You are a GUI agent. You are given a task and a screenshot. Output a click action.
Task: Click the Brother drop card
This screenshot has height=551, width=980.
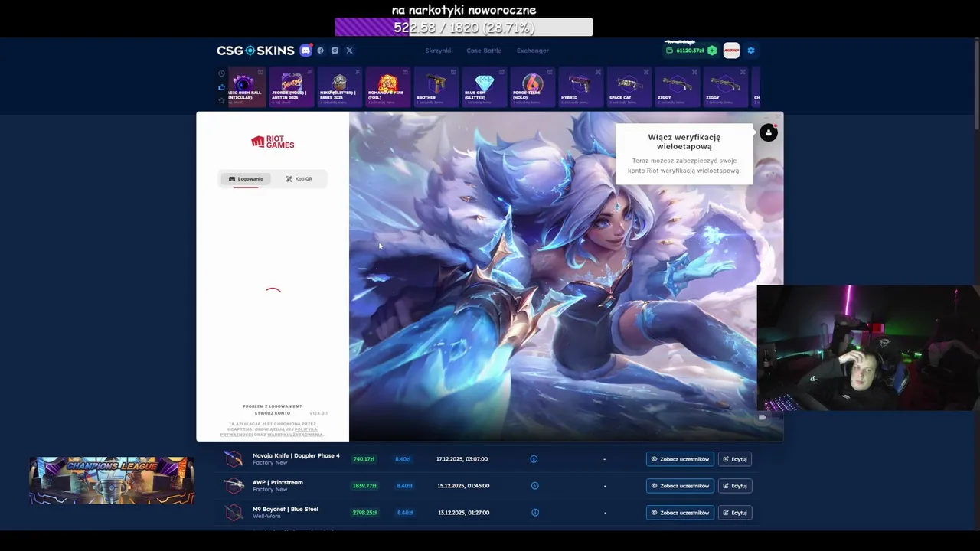(436, 86)
